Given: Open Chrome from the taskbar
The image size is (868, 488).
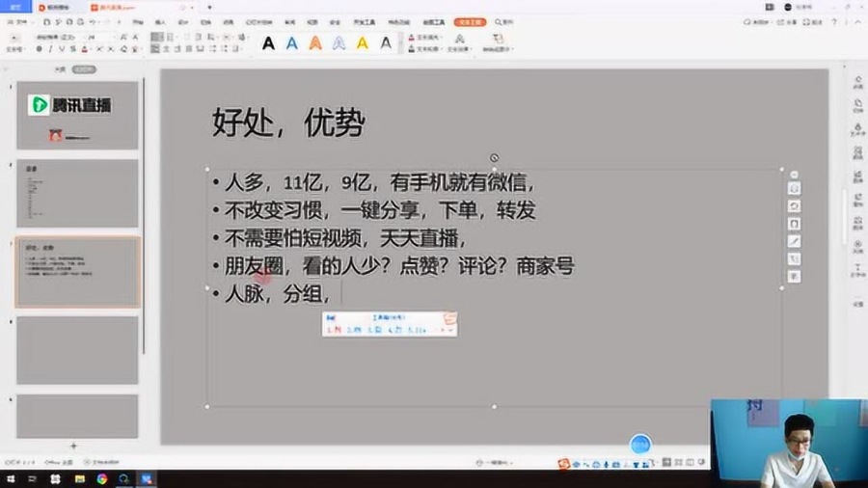Looking at the screenshot, I should [102, 479].
